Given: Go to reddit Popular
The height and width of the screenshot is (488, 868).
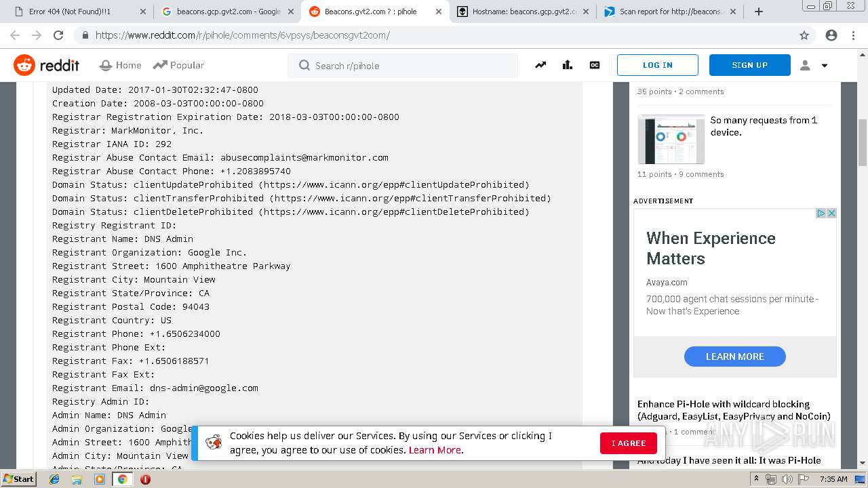Looking at the screenshot, I should pos(178,65).
